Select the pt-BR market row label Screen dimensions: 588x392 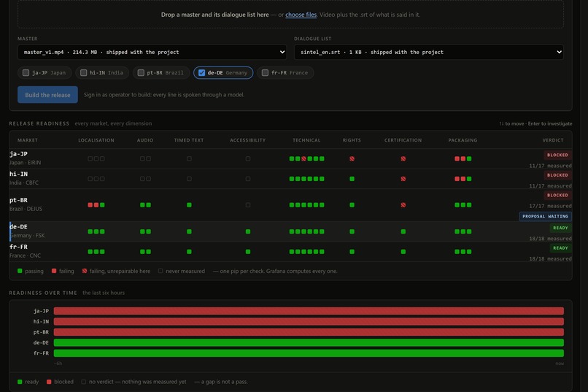18,200
